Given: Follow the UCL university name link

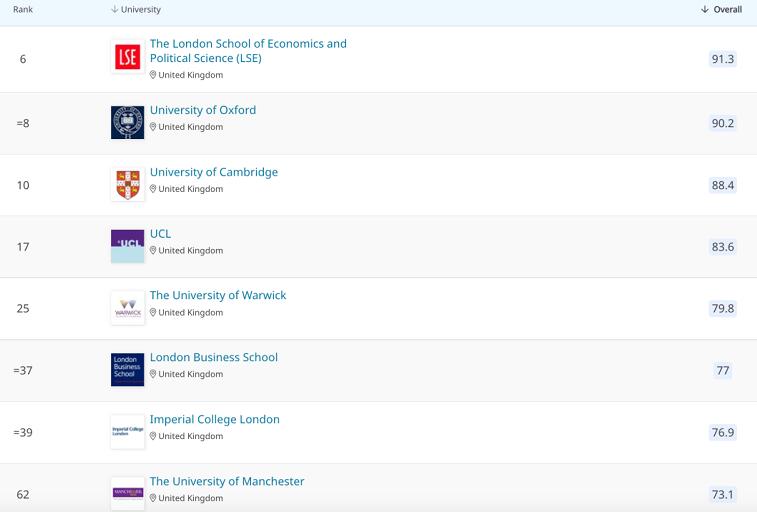Looking at the screenshot, I should [x=160, y=234].
